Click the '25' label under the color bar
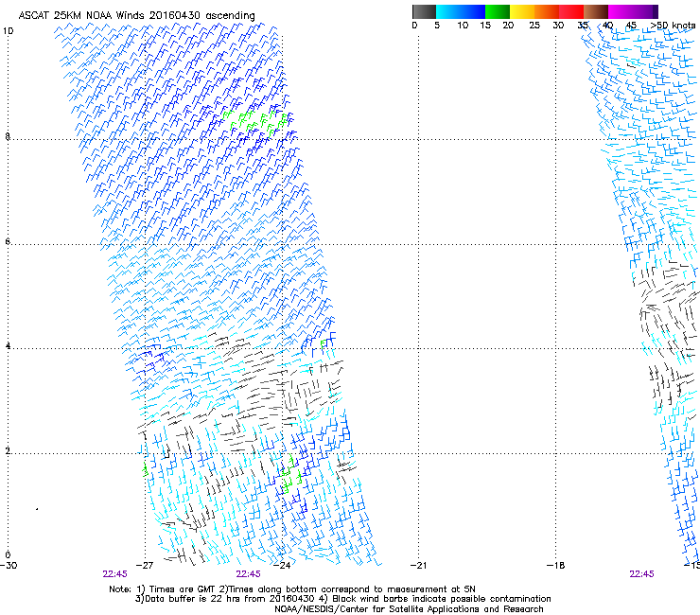 click(534, 26)
